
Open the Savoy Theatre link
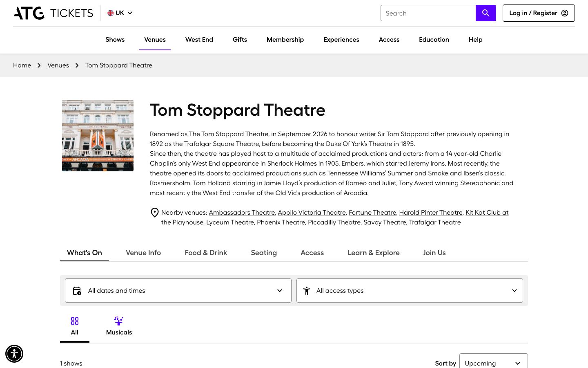point(385,222)
